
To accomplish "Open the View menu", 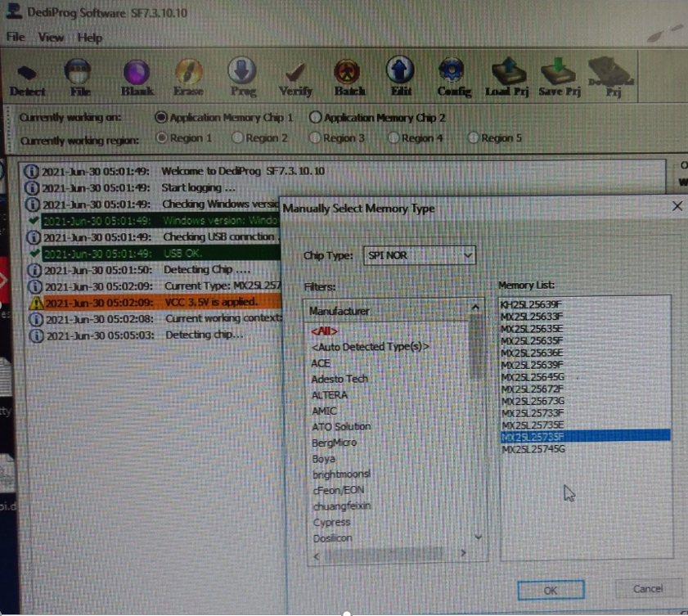I will click(51, 38).
